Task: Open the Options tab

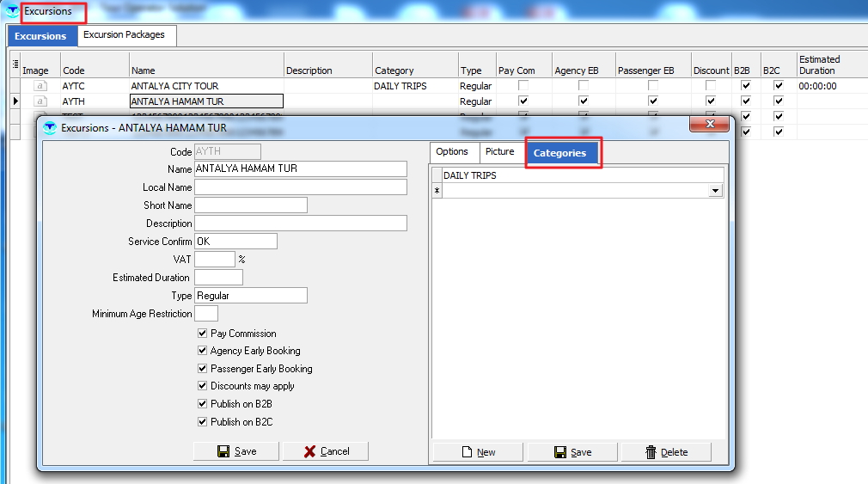Action: 452,152
